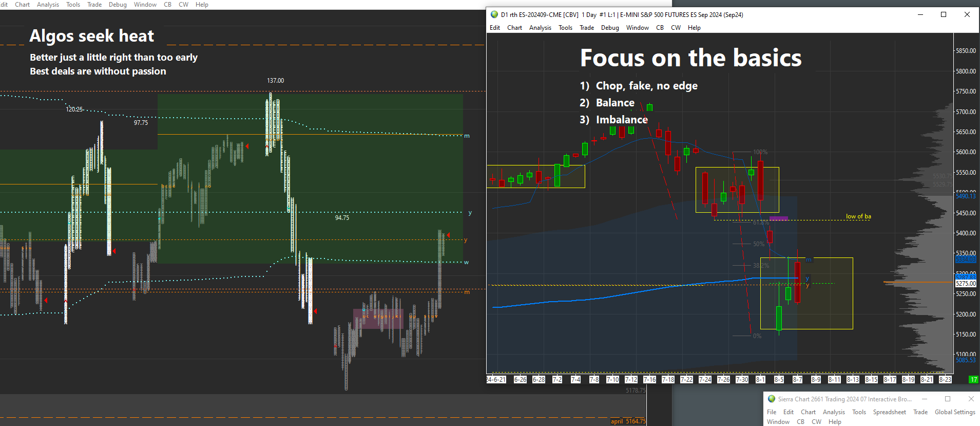The image size is (980, 426).
Task: Open CB menu in the Algos seek heat window
Action: pyautogui.click(x=167, y=5)
